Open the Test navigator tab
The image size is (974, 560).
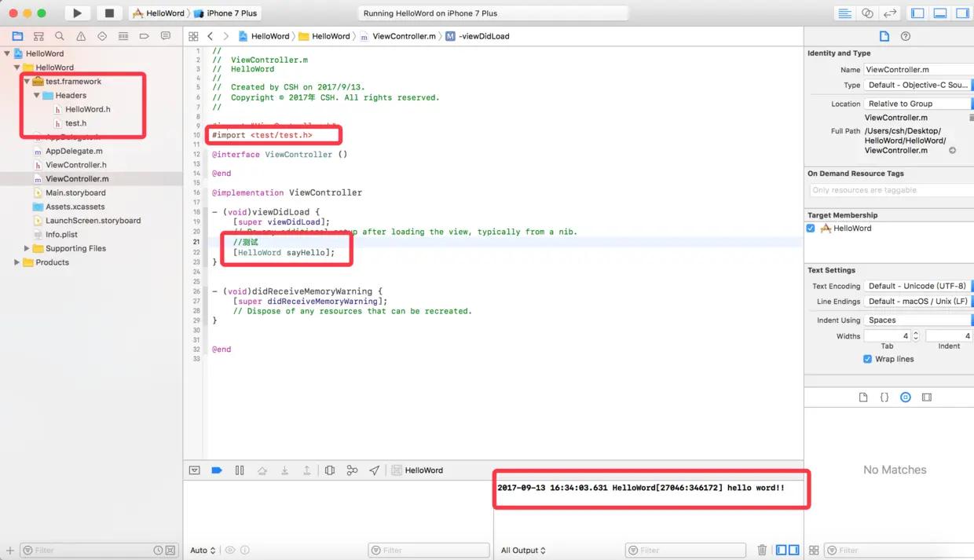(102, 36)
